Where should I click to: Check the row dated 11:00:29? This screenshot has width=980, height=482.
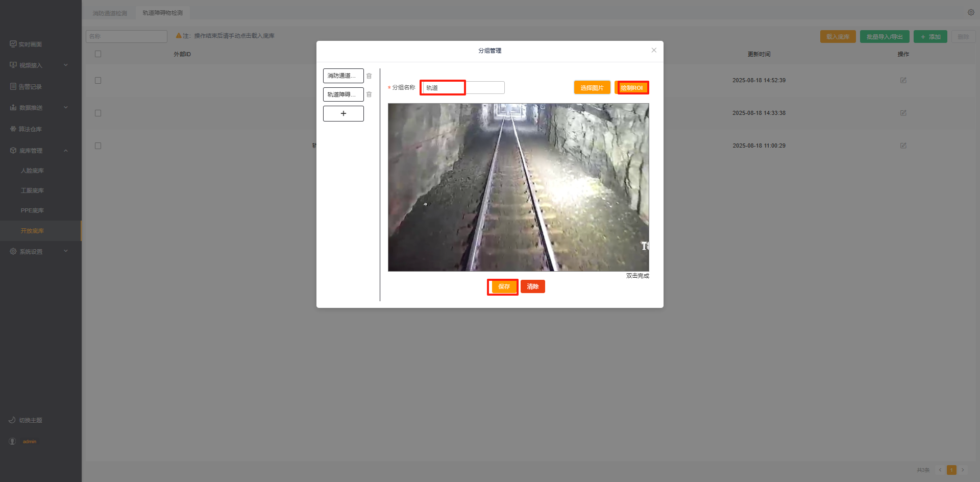(x=98, y=146)
